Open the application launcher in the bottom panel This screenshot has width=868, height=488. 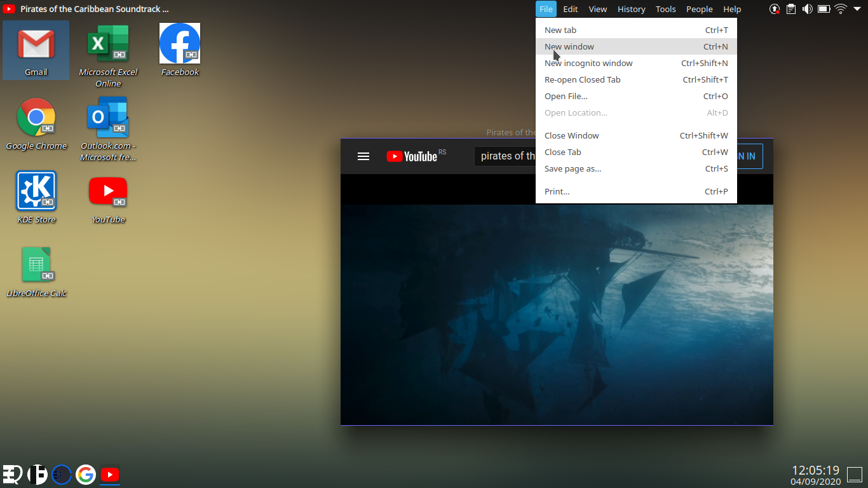13,475
